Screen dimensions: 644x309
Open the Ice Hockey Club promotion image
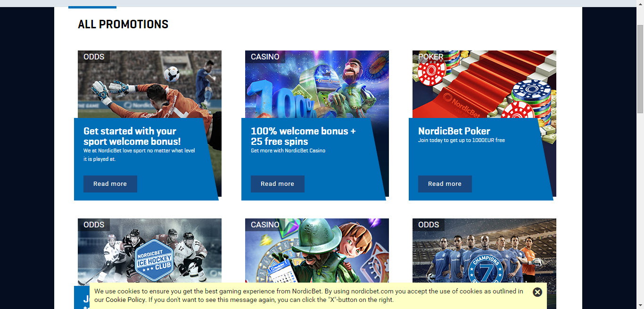[x=149, y=252]
